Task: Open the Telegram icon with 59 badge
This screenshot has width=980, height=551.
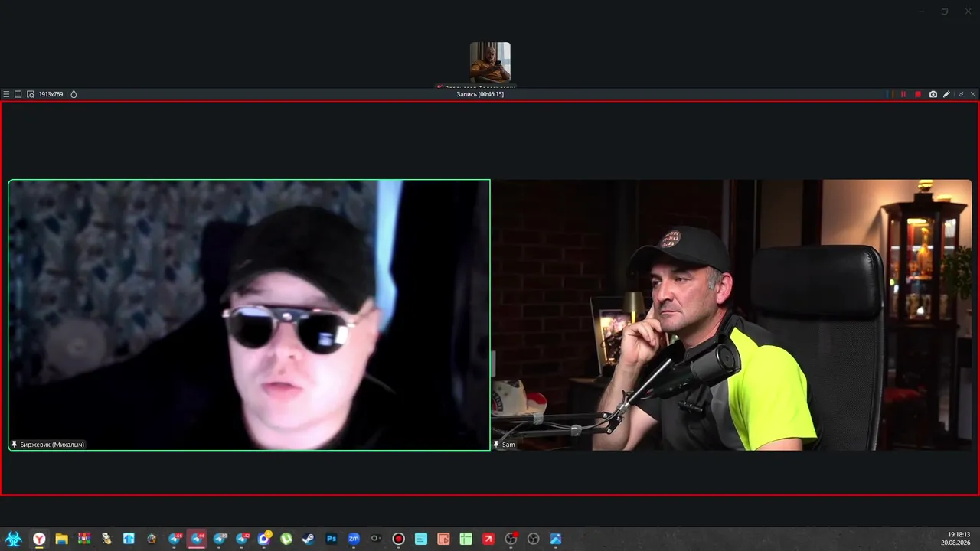Action: [220, 539]
